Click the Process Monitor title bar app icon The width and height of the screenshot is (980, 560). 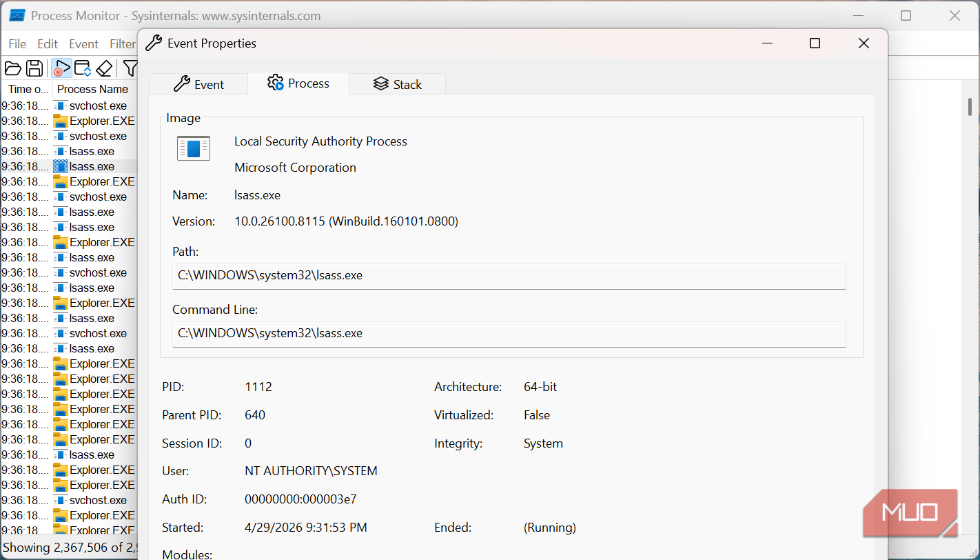pos(17,15)
